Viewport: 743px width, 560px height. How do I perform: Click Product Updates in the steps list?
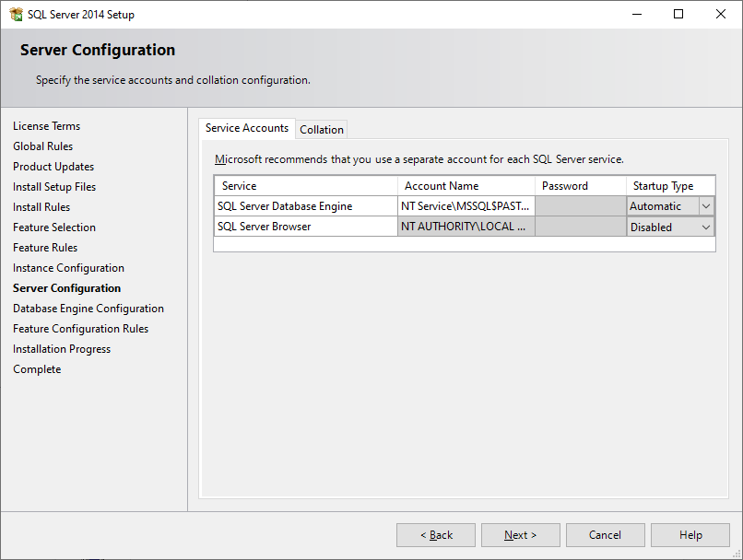[x=53, y=167]
